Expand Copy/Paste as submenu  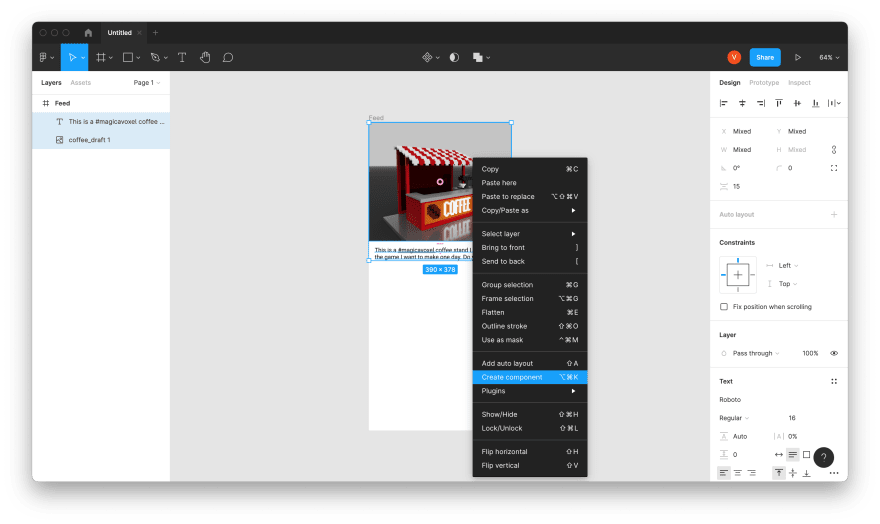[530, 210]
